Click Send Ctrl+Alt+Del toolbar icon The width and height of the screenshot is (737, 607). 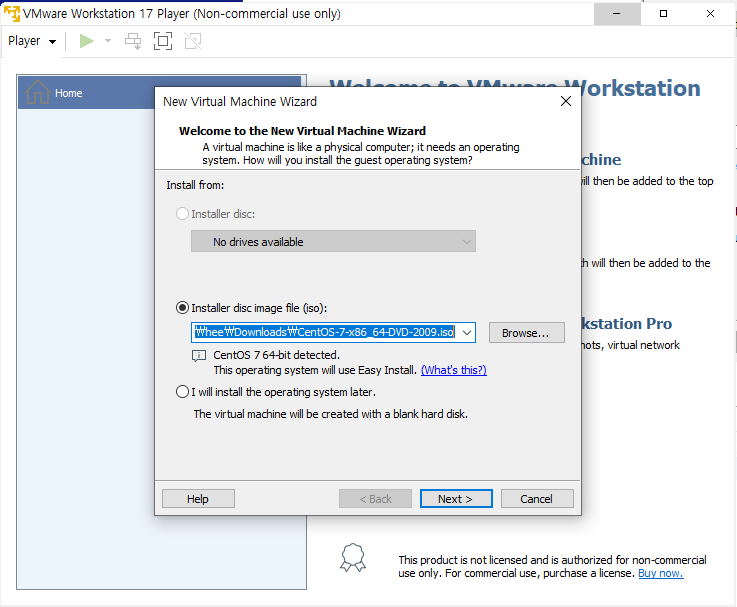click(133, 41)
